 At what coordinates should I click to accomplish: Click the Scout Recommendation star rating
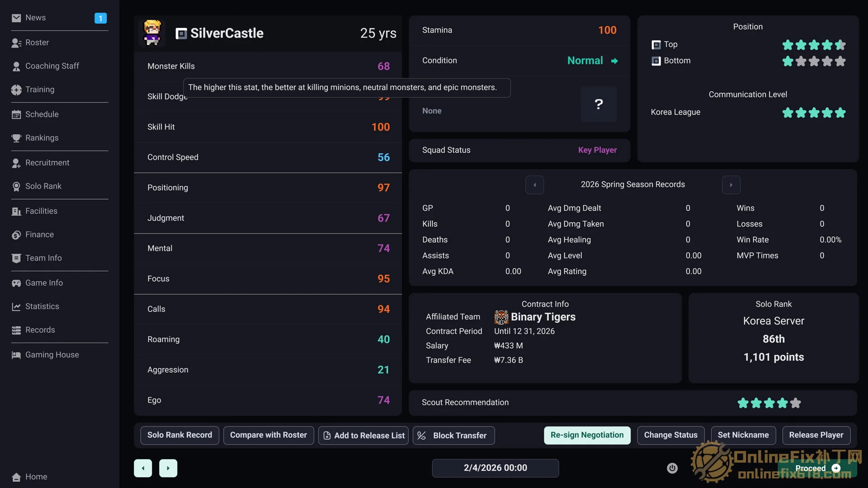click(769, 403)
